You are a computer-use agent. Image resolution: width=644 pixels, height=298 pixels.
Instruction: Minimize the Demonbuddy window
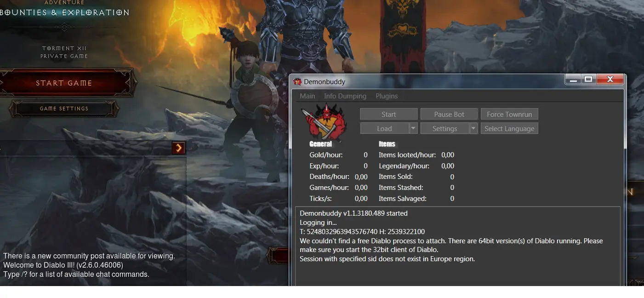point(573,80)
